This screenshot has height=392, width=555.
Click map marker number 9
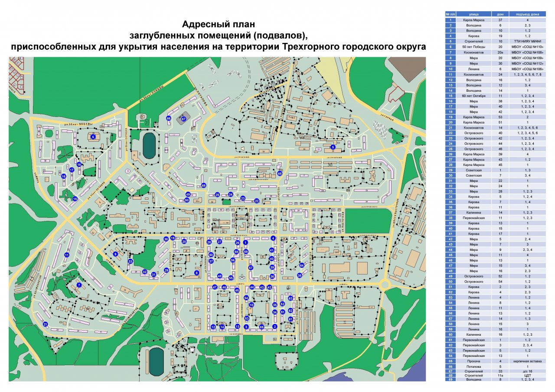tap(115, 254)
